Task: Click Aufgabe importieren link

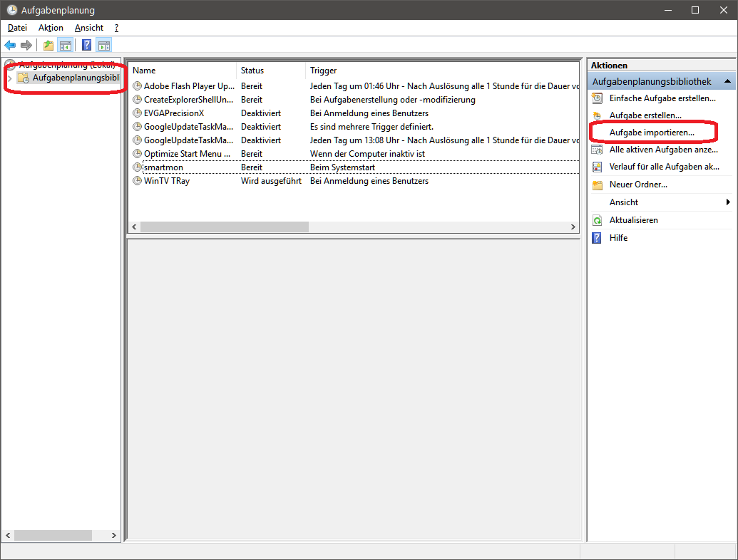Action: (x=651, y=133)
